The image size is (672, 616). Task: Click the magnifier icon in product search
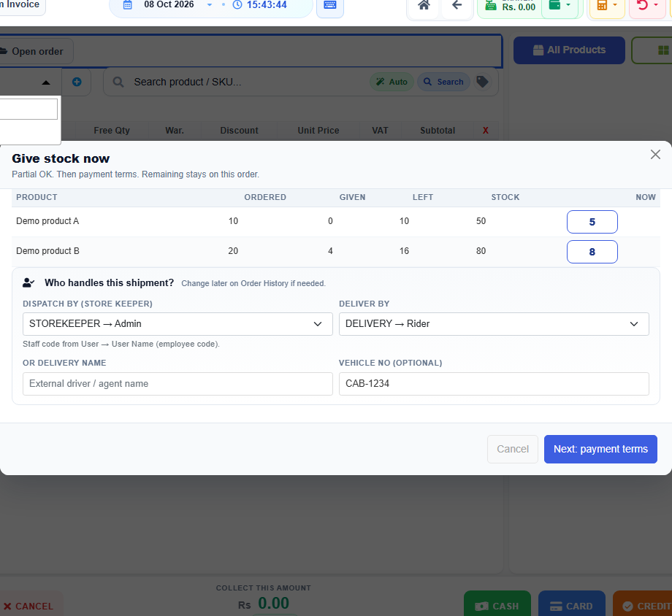click(118, 82)
